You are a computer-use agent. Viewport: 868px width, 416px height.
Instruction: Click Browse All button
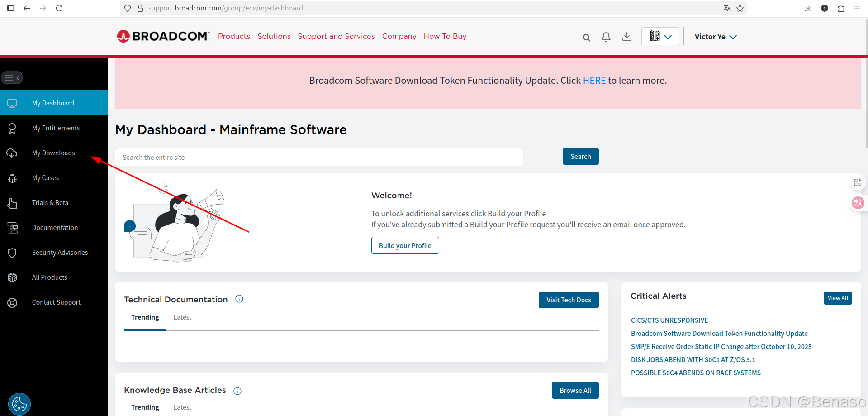[575, 390]
